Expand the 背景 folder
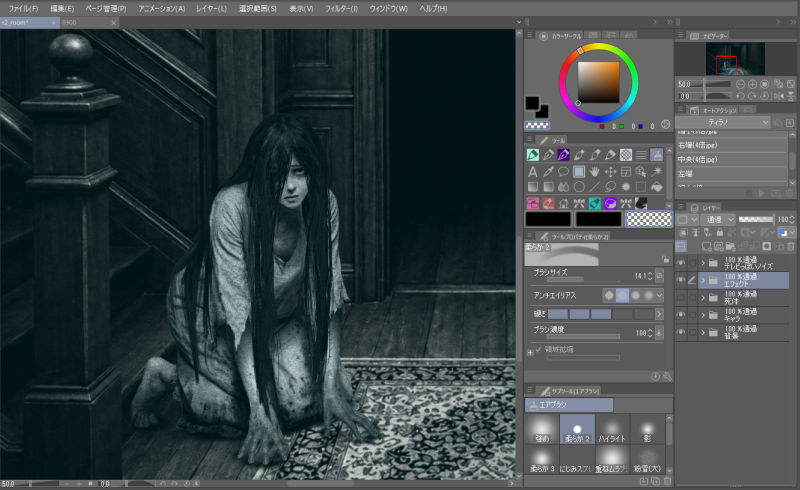The height and width of the screenshot is (490, 800). coord(703,332)
